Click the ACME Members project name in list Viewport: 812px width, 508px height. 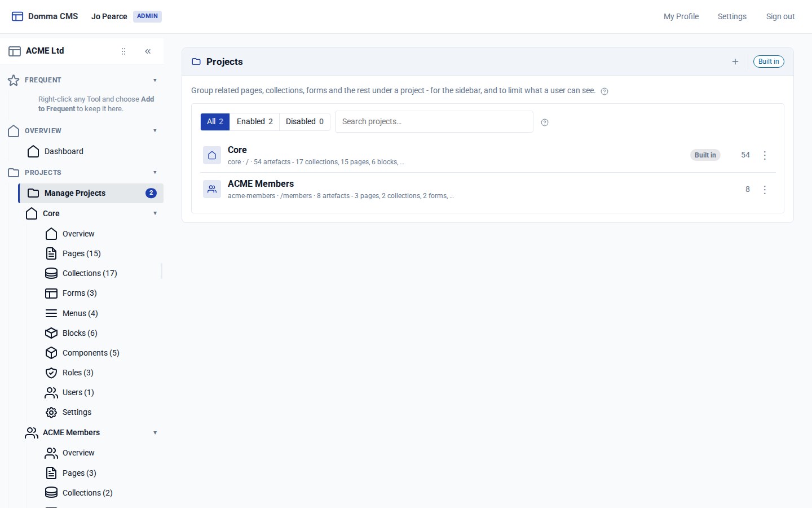[261, 184]
